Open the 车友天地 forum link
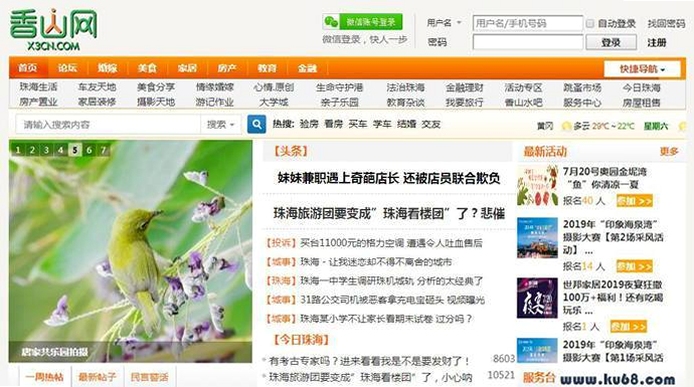The height and width of the screenshot is (387, 694). [x=97, y=87]
